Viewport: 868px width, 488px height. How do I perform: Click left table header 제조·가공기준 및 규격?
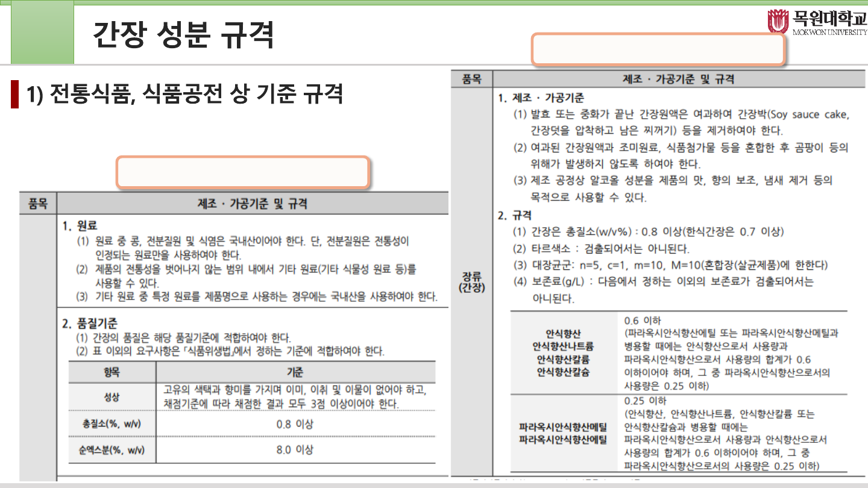[x=252, y=204]
